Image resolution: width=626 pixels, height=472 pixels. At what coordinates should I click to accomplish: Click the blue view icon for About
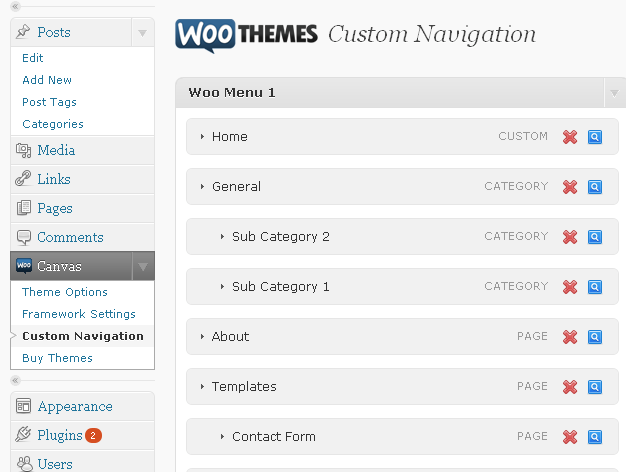click(594, 337)
